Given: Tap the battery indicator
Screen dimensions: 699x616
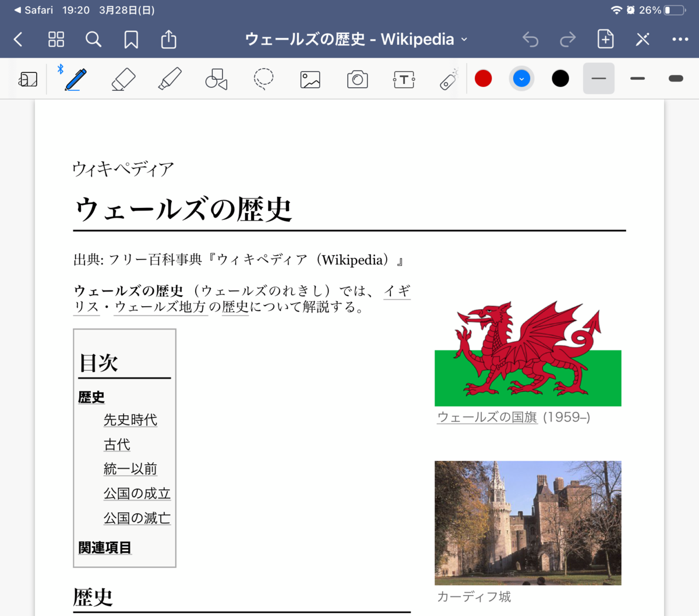Looking at the screenshot, I should (675, 10).
